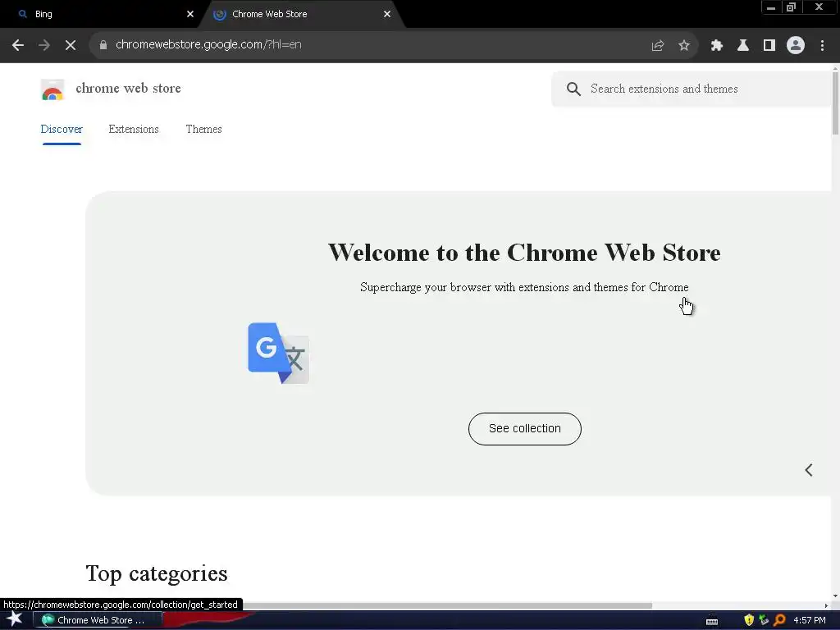The height and width of the screenshot is (630, 840).
Task: Close the Chrome Web Store tab
Action: click(x=387, y=14)
